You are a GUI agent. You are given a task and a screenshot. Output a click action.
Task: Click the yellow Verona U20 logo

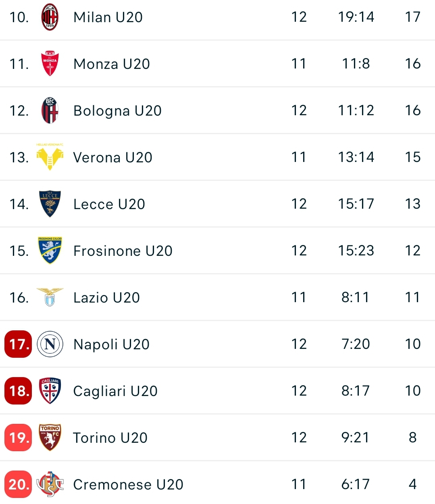[50, 157]
